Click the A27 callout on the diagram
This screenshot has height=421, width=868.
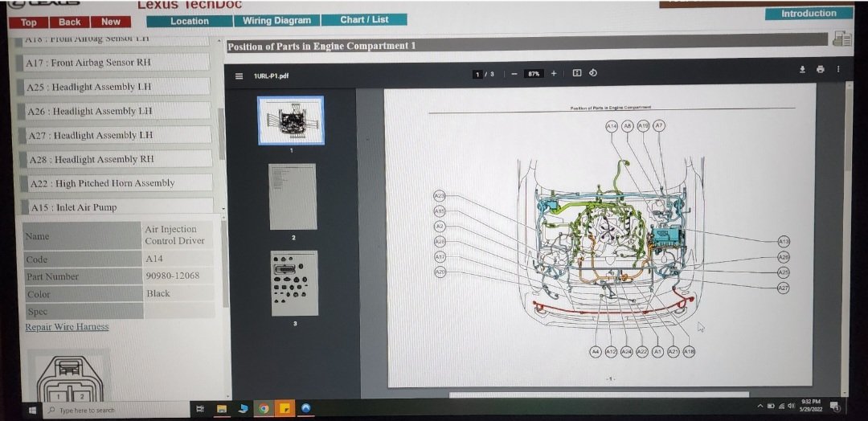(x=784, y=288)
